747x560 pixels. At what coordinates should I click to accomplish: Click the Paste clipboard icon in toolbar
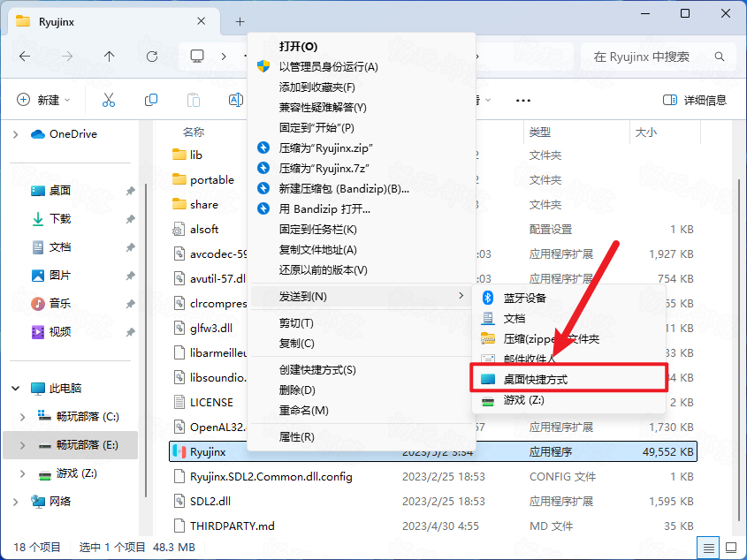194,100
